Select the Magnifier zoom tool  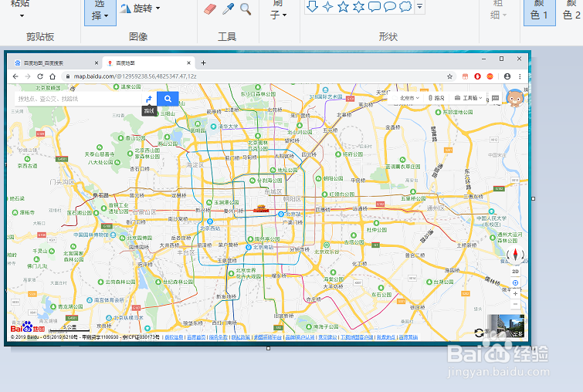[x=246, y=9]
